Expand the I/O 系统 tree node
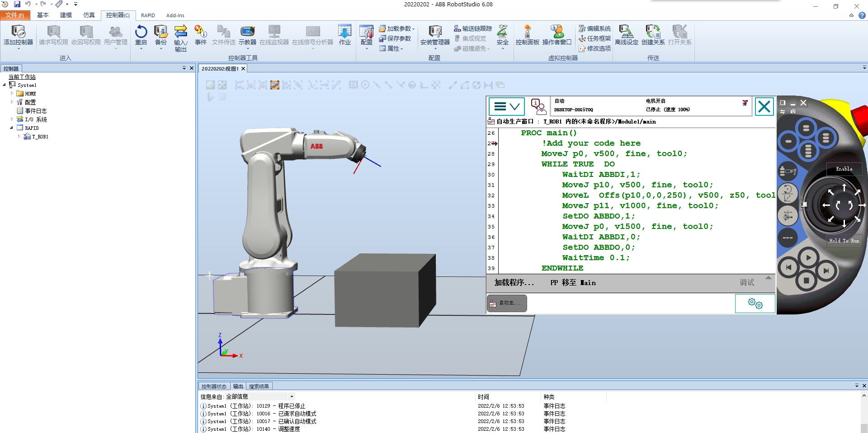The height and width of the screenshot is (433, 868). [12, 119]
